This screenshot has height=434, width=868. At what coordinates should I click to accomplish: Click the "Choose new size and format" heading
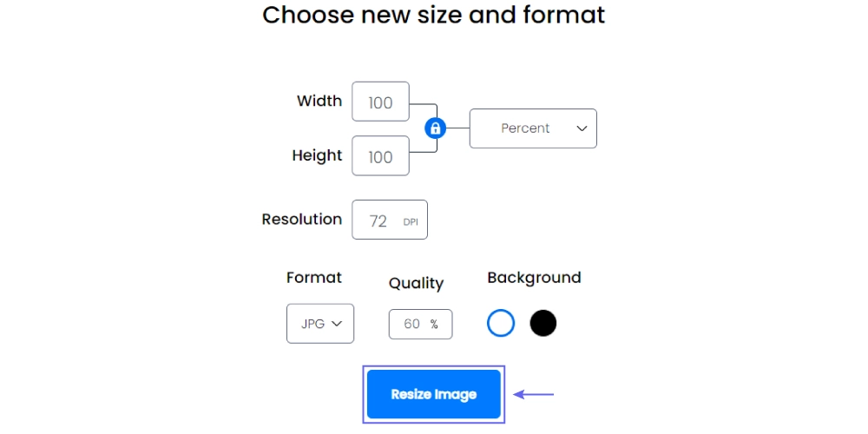pos(434,15)
